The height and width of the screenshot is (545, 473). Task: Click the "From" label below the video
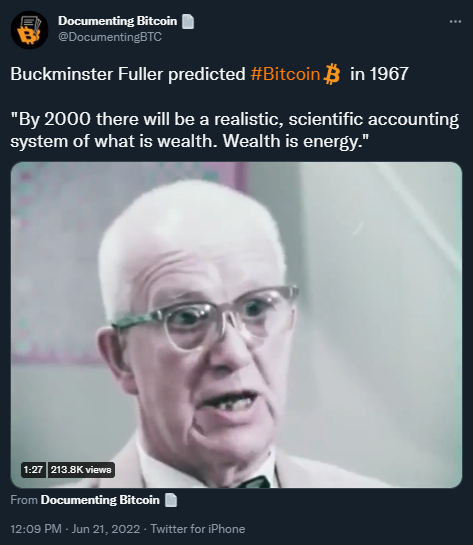24,500
